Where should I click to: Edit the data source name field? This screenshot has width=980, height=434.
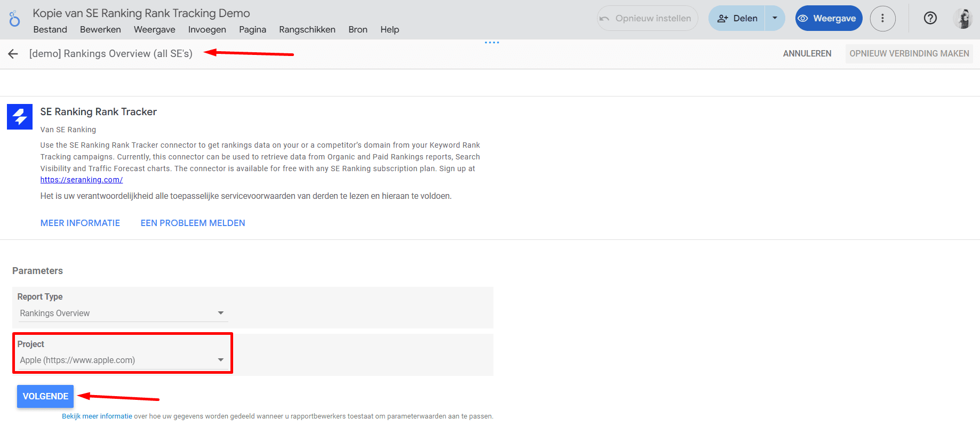pos(110,54)
